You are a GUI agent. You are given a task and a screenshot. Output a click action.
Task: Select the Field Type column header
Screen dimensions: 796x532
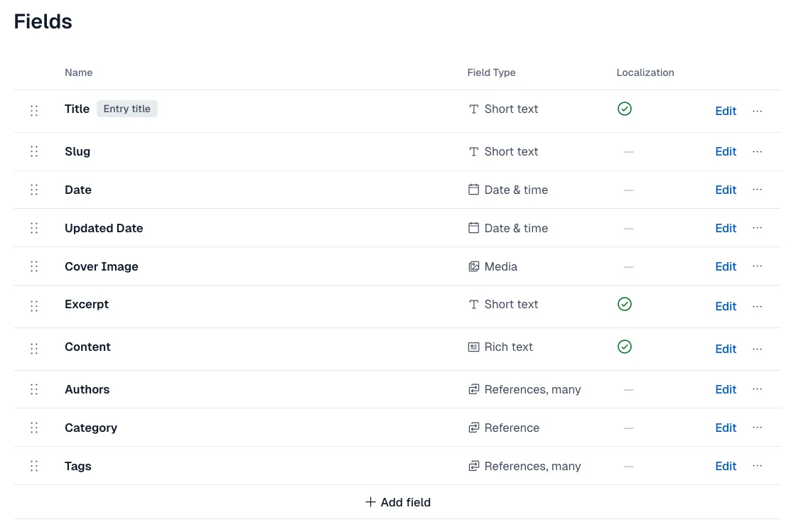pyautogui.click(x=491, y=72)
